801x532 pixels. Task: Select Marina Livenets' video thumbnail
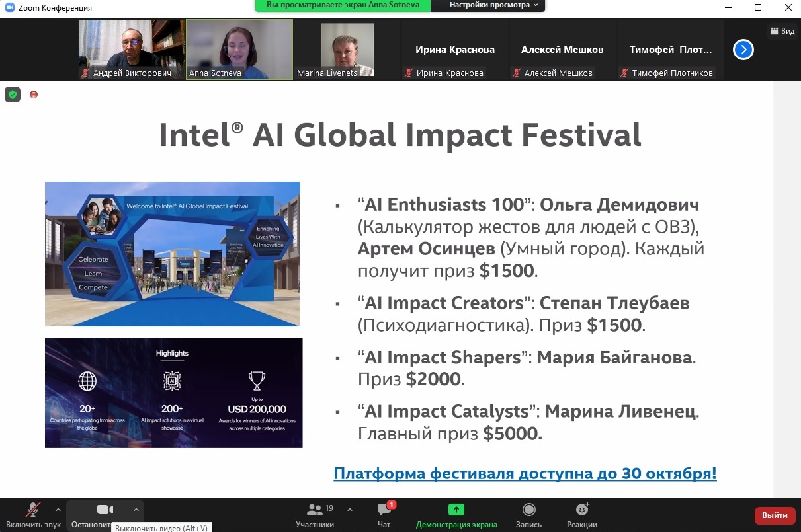pyautogui.click(x=347, y=50)
